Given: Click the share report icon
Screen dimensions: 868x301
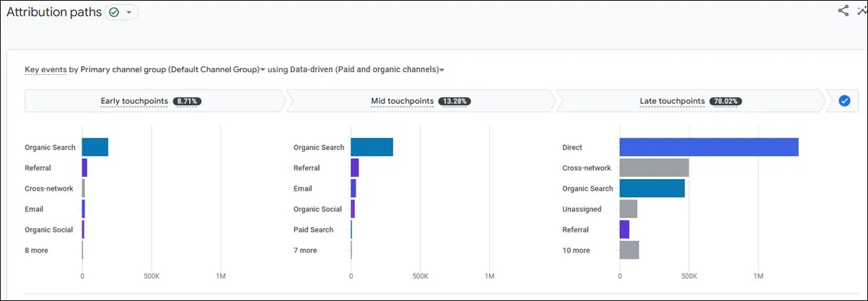Looking at the screenshot, I should pyautogui.click(x=843, y=10).
